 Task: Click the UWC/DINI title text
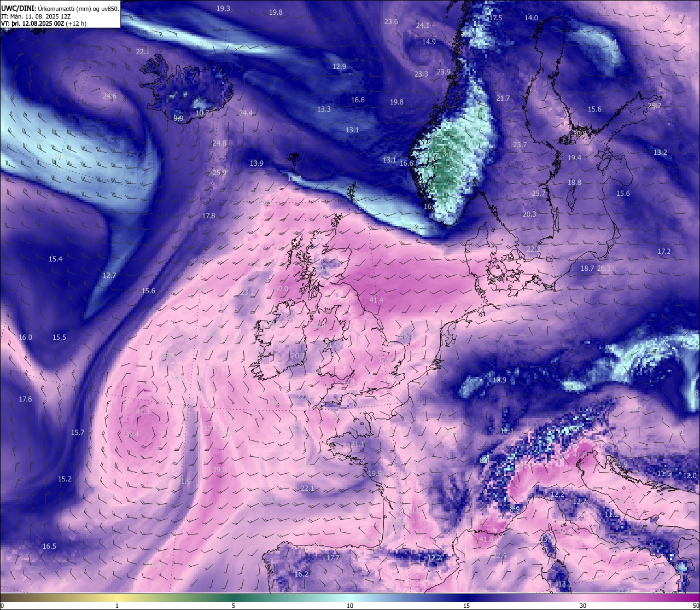[x=19, y=8]
